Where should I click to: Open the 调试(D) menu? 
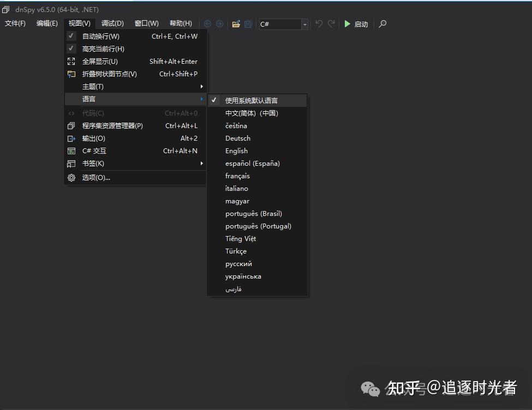pos(112,23)
